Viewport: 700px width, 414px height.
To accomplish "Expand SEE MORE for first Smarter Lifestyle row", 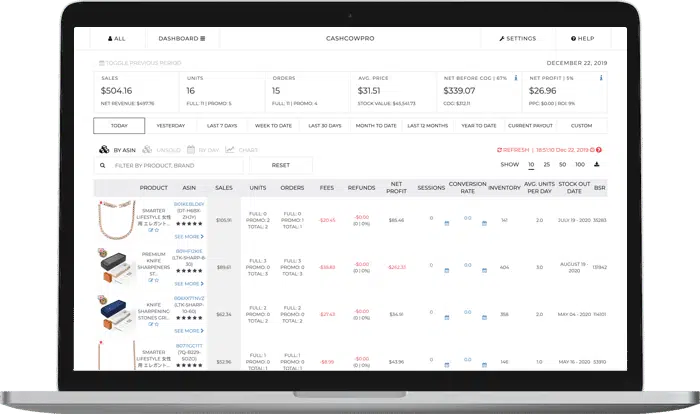I will [189, 237].
